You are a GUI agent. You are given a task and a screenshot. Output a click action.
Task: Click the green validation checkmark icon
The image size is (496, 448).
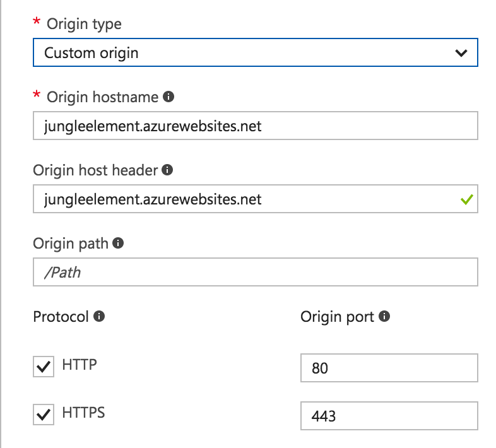click(466, 199)
